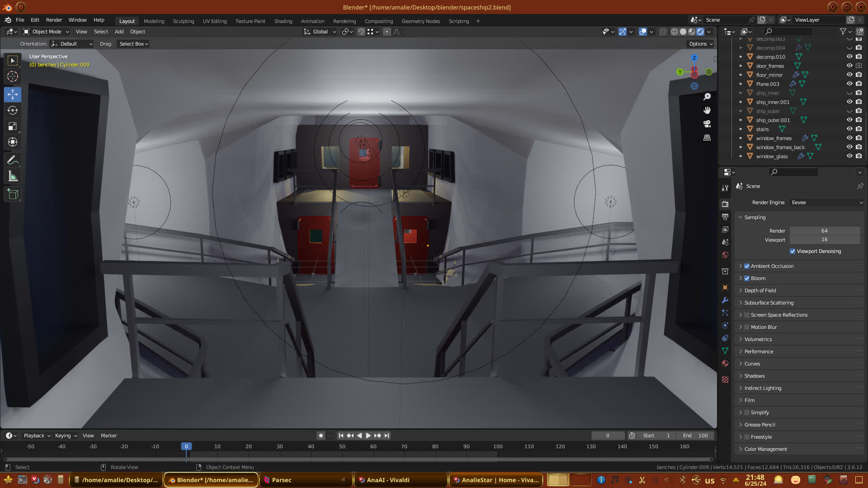Switch to the Shading workspace tab

(x=283, y=21)
